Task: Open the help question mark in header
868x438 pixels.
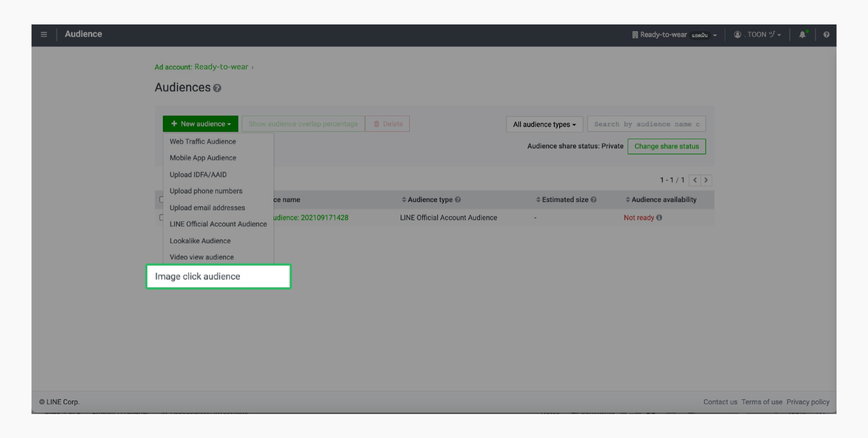Action: (826, 34)
